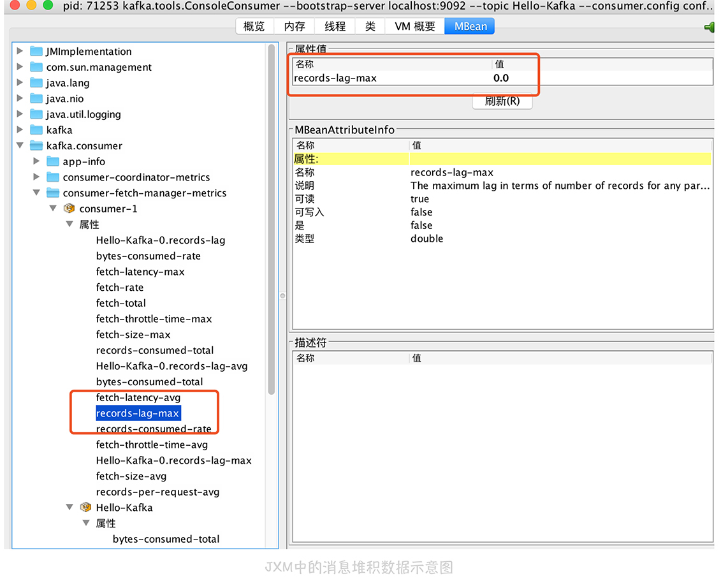
Task: Click the 刷新(R) refresh button
Action: [502, 101]
